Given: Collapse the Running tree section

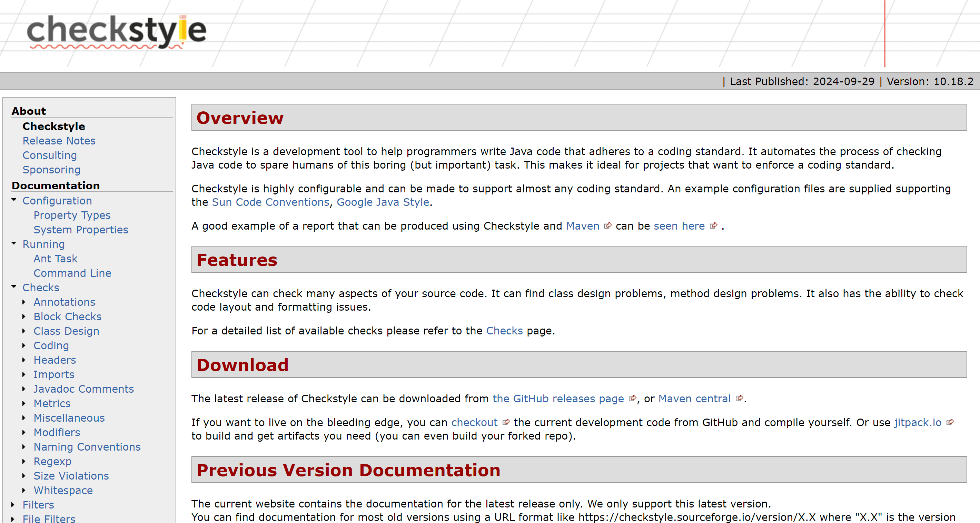Looking at the screenshot, I should point(14,243).
